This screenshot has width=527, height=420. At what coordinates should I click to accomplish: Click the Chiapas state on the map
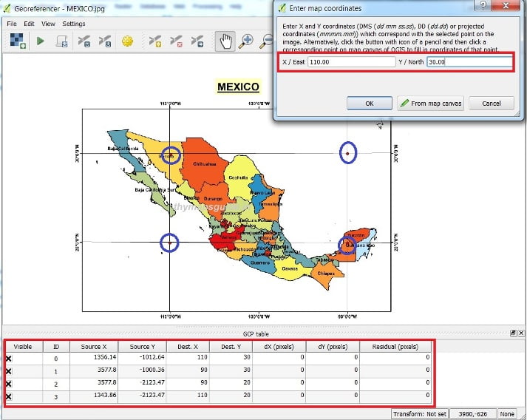(x=326, y=274)
